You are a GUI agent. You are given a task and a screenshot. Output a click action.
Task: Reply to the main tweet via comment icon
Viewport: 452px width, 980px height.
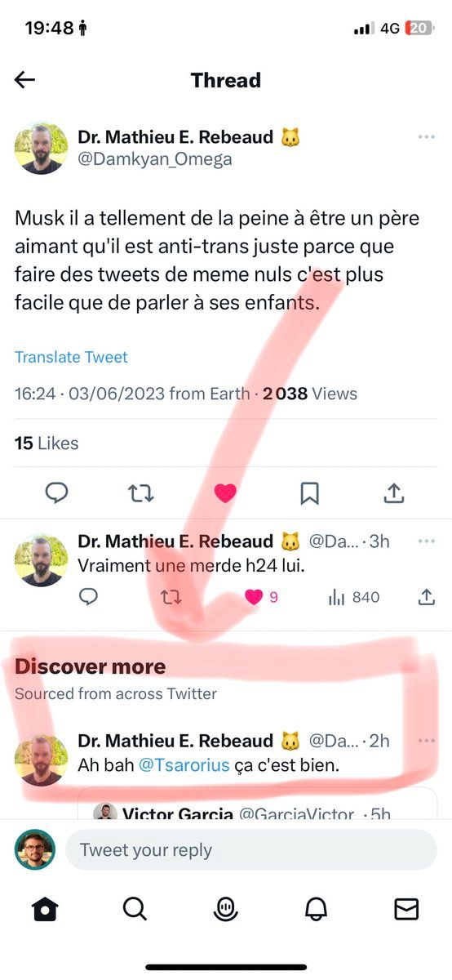[56, 492]
